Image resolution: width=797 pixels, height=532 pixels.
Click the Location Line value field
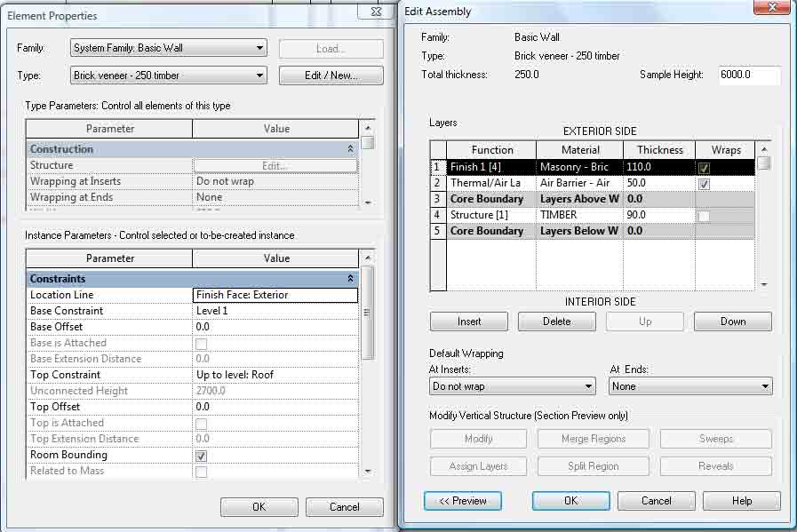[x=275, y=295]
